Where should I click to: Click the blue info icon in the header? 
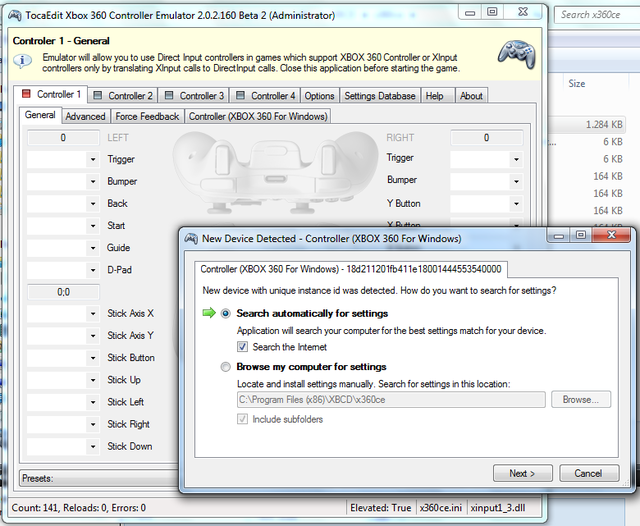click(22, 61)
